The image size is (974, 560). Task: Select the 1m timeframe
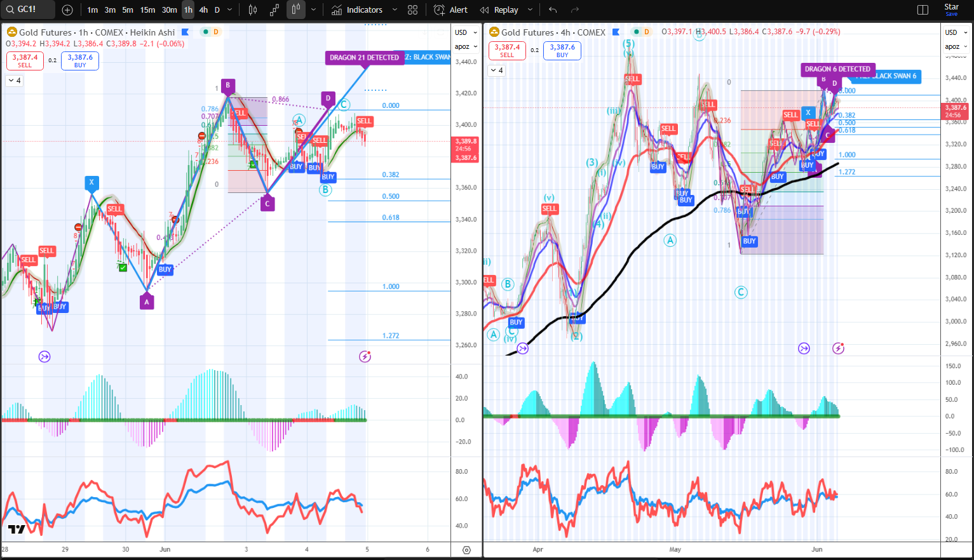93,10
